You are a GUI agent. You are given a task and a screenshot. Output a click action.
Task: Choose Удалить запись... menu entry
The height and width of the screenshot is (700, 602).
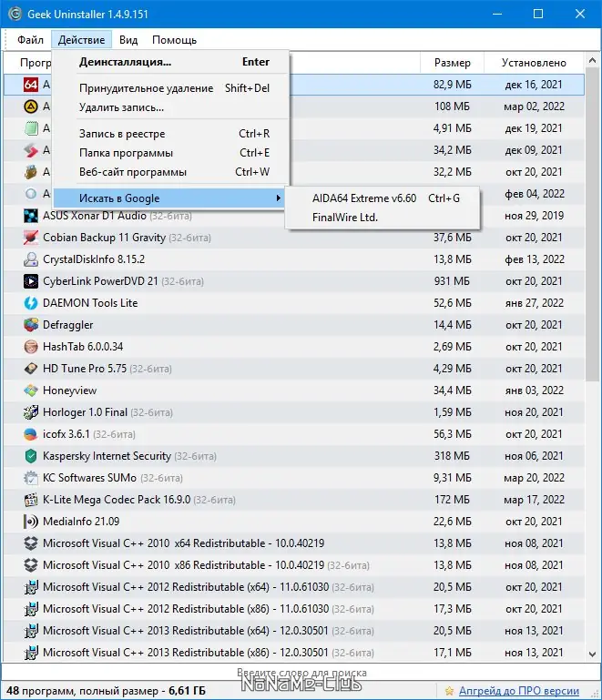(x=171, y=107)
